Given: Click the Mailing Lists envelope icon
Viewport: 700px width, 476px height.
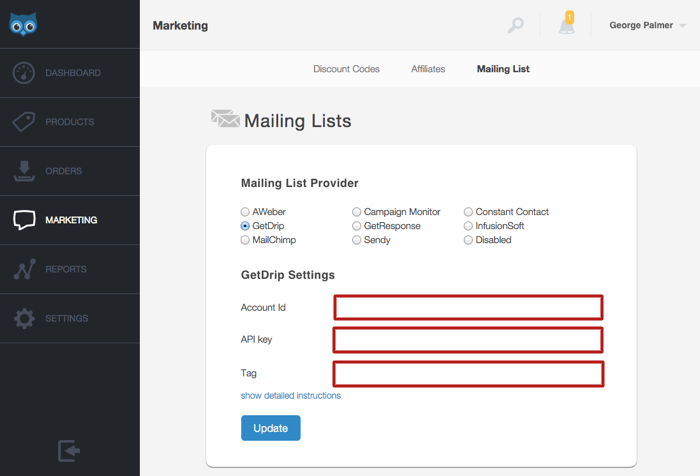Looking at the screenshot, I should coord(225,119).
